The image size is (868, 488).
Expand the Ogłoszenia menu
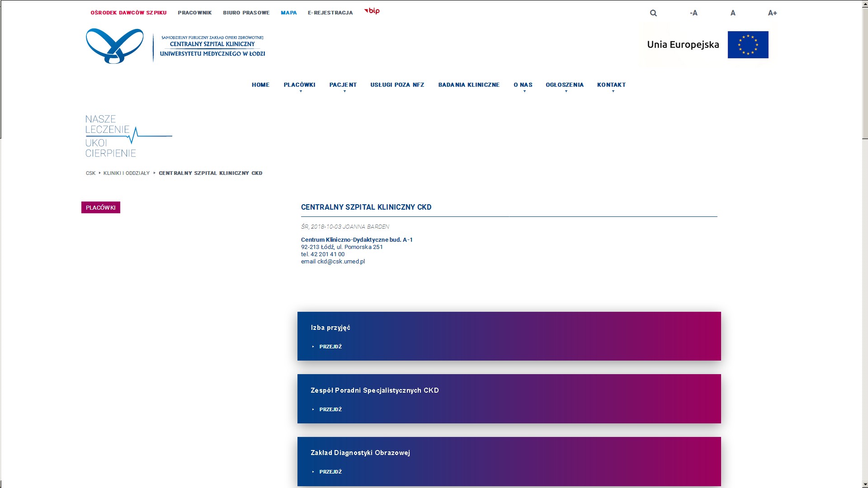[565, 85]
